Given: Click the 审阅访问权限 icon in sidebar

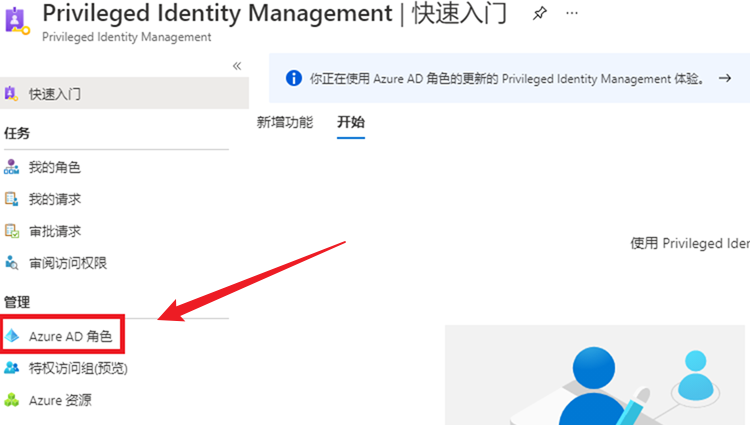Looking at the screenshot, I should point(12,263).
